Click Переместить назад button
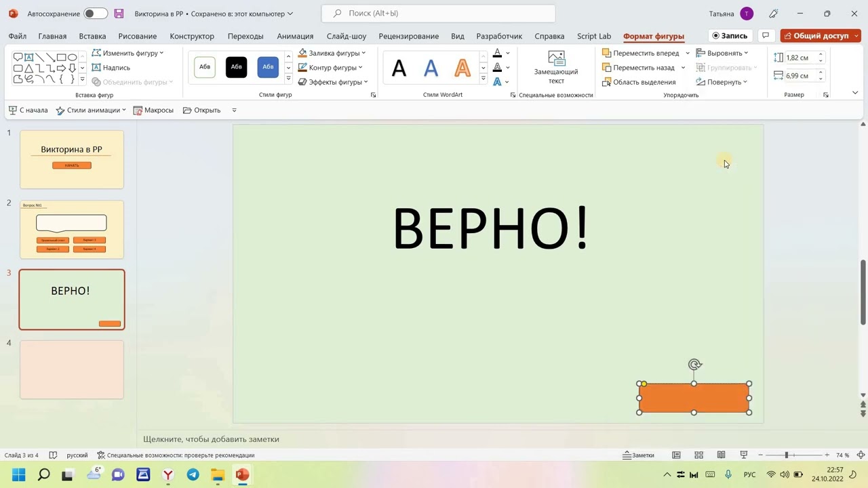868x488 pixels. pyautogui.click(x=639, y=68)
